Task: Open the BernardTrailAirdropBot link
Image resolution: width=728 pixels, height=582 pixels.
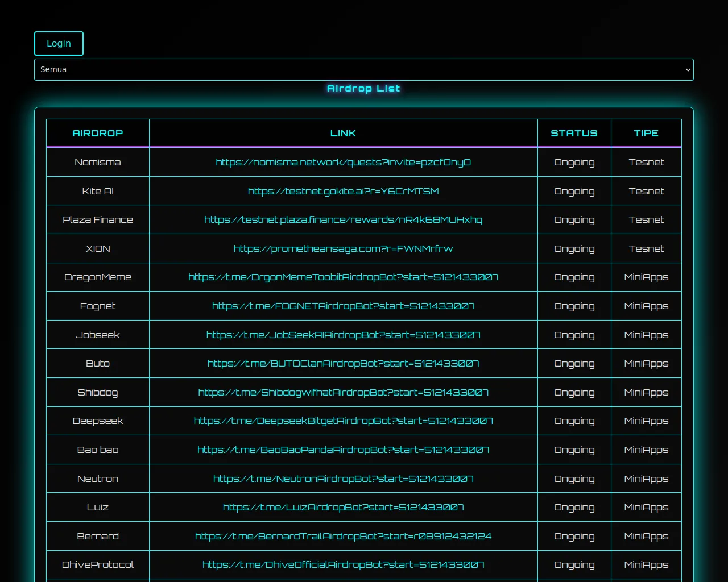Action: (344, 536)
